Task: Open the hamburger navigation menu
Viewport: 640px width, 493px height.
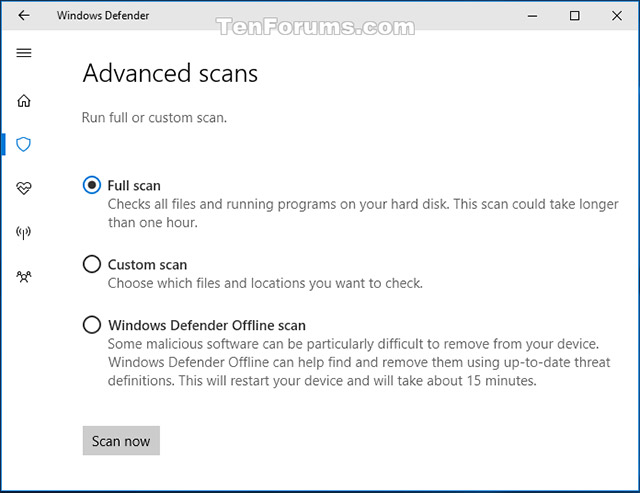Action: 24,53
